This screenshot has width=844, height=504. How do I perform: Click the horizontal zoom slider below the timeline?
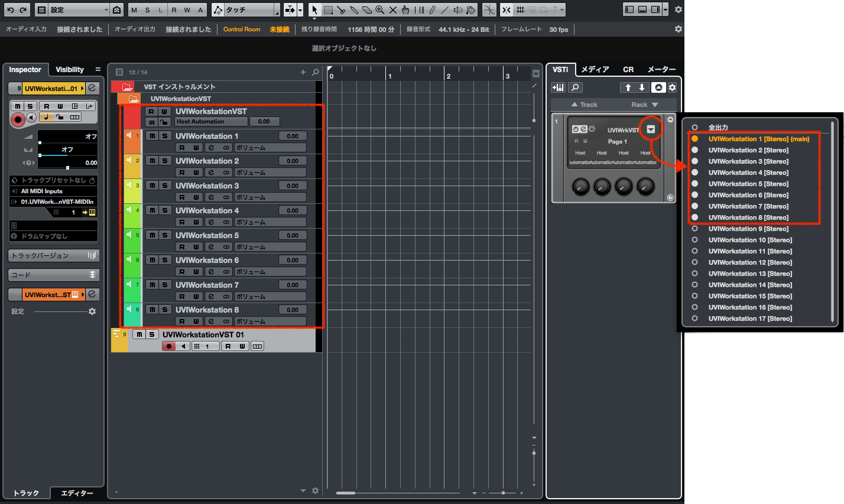[502, 493]
